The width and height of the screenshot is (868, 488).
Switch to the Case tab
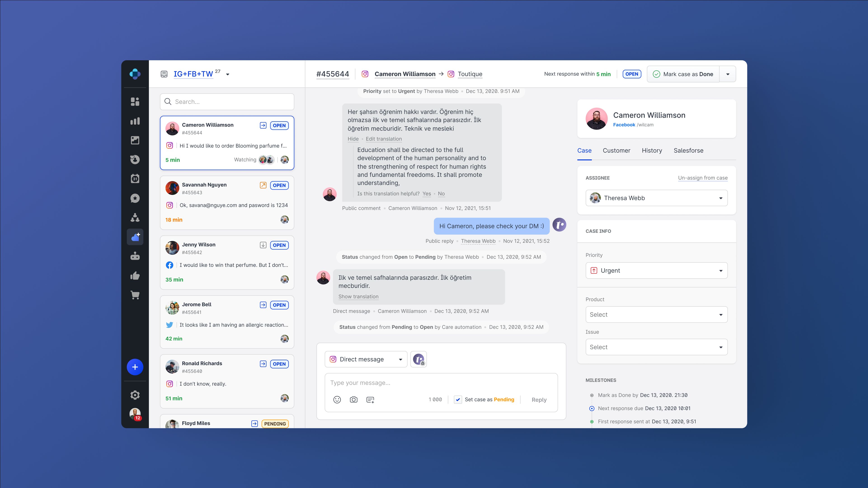coord(584,151)
